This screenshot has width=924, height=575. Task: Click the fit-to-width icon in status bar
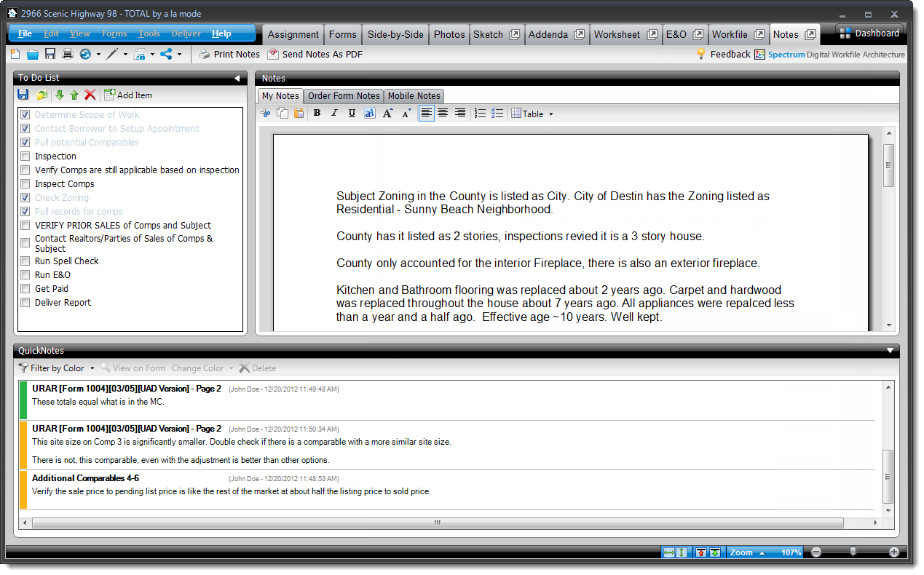coord(669,552)
